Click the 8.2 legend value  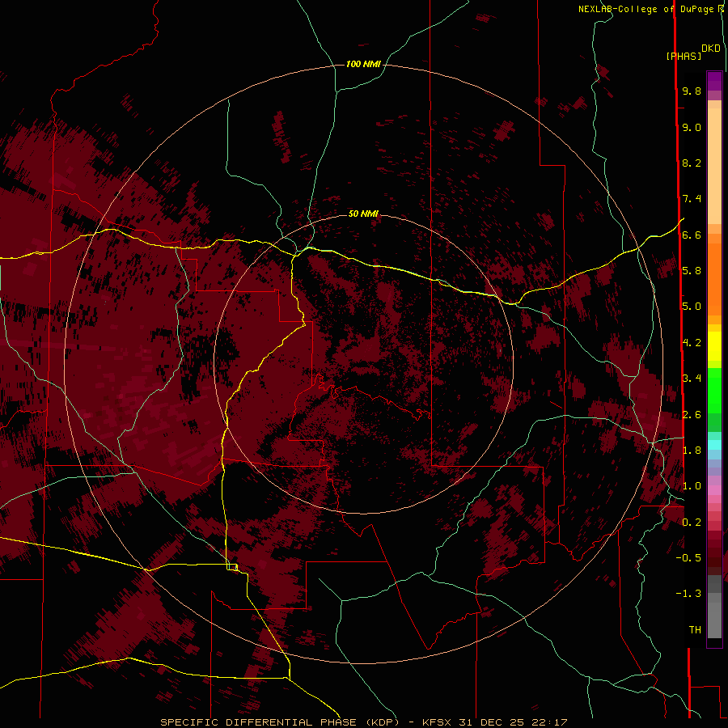click(692, 163)
